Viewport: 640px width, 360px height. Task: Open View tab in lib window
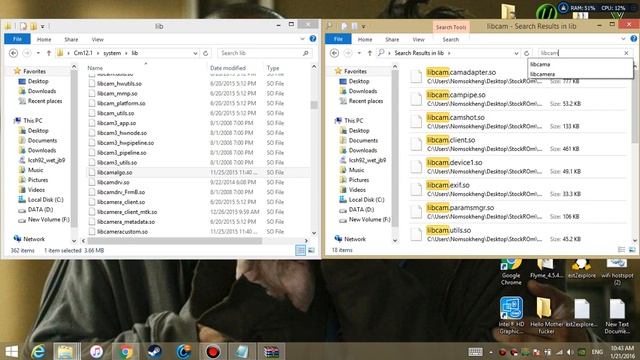[98, 39]
